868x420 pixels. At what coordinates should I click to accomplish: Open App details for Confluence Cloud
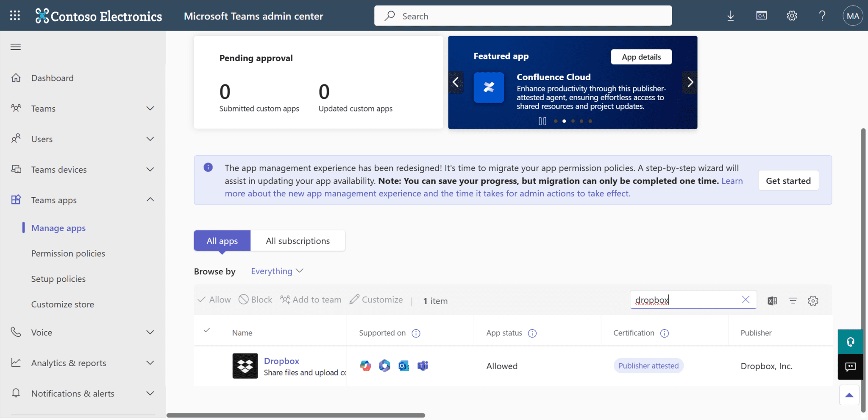tap(640, 56)
